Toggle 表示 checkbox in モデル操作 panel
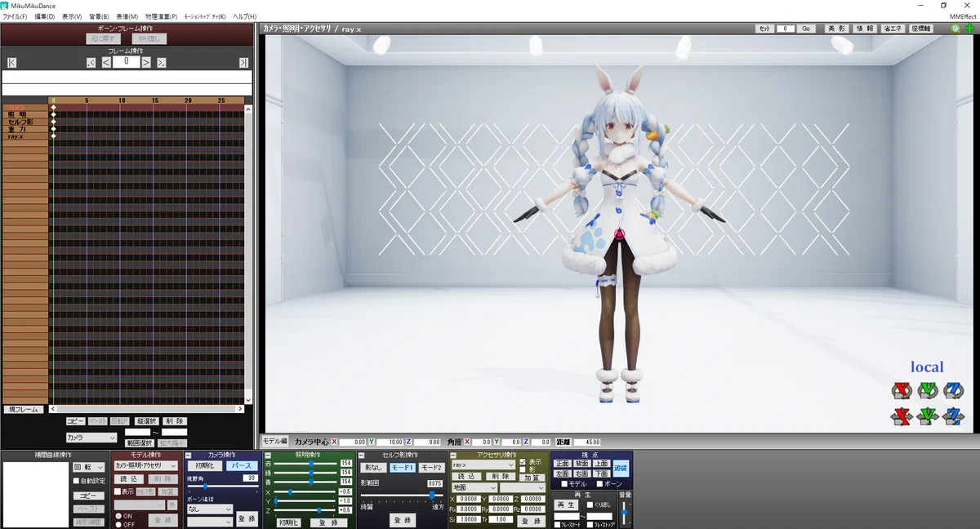 tap(118, 492)
